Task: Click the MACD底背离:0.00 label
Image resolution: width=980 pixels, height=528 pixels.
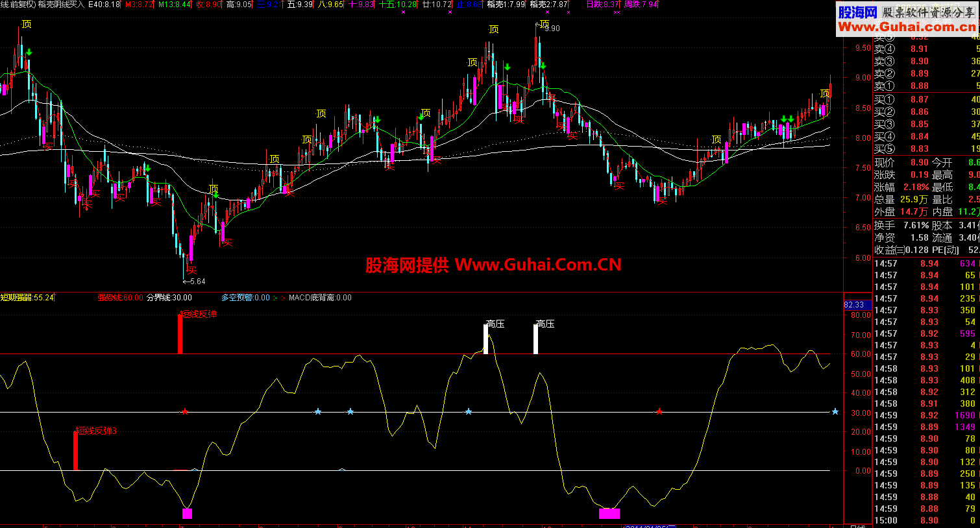Action: click(320, 298)
